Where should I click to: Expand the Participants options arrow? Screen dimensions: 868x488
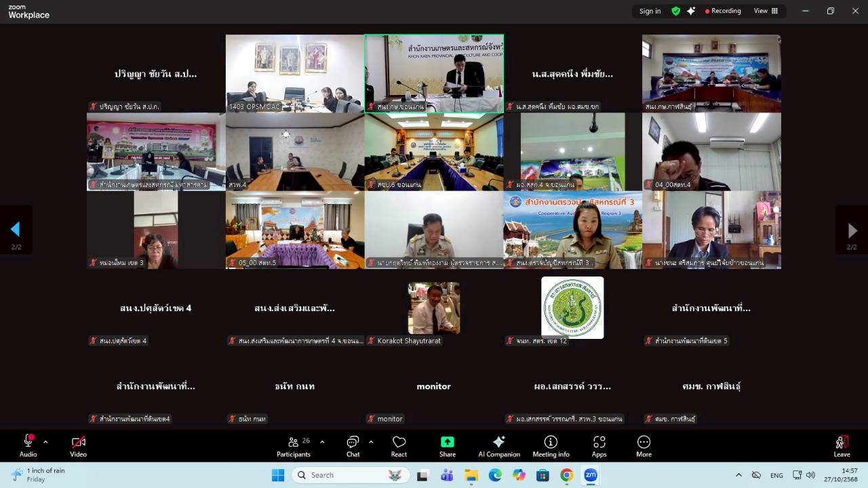322,442
